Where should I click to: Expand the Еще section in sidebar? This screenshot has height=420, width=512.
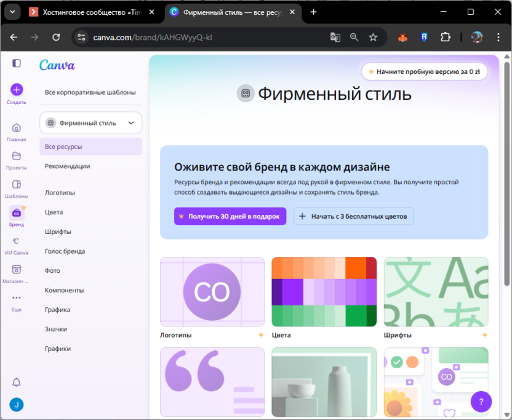(16, 299)
